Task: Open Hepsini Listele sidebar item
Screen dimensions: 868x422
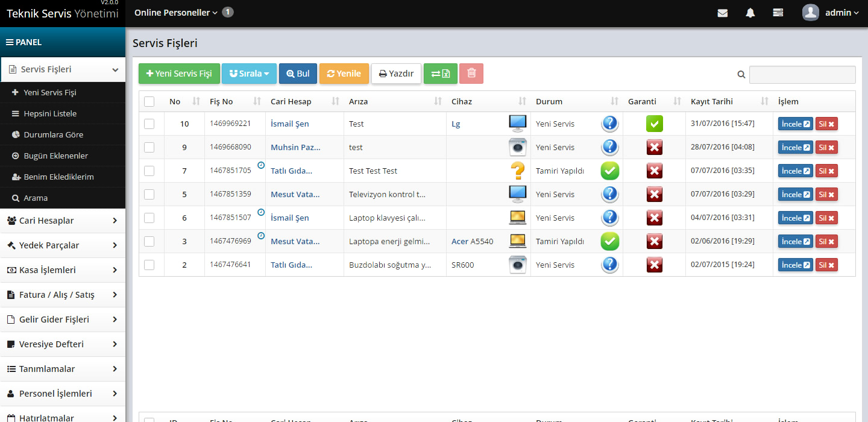Action: 63,113
